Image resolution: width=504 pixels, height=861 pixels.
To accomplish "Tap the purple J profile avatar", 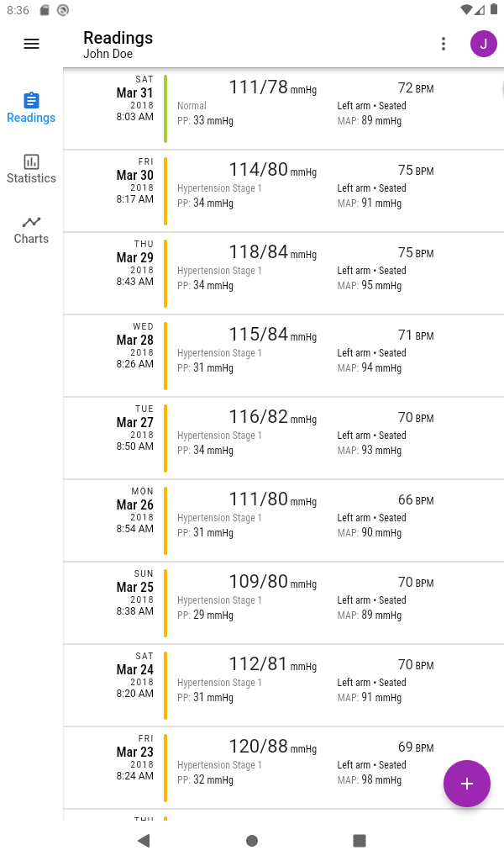I will point(483,44).
